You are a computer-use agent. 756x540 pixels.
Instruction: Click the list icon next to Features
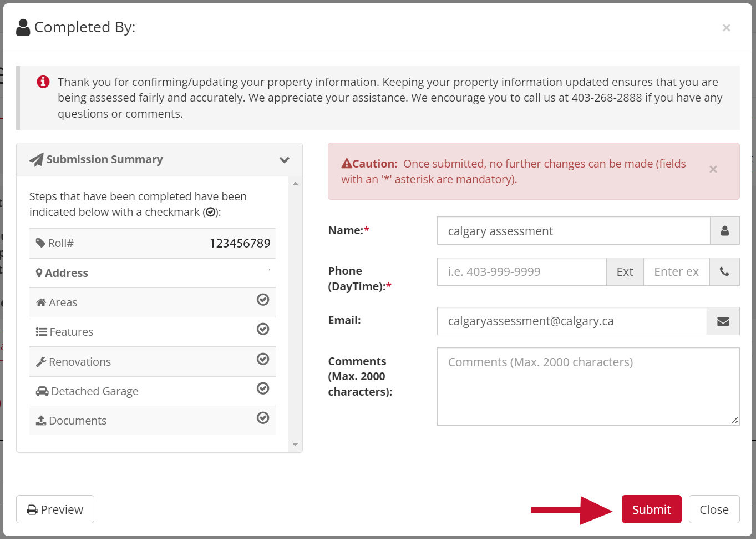42,332
